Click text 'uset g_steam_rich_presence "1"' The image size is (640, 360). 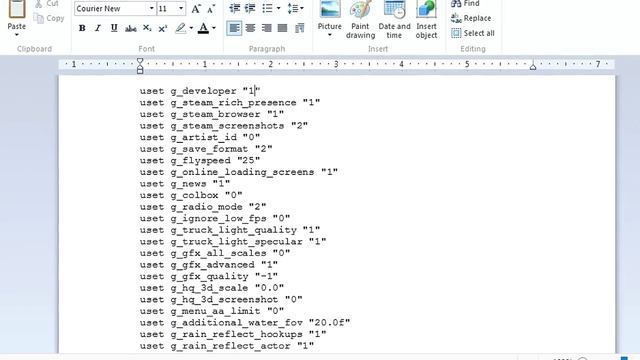pos(230,102)
